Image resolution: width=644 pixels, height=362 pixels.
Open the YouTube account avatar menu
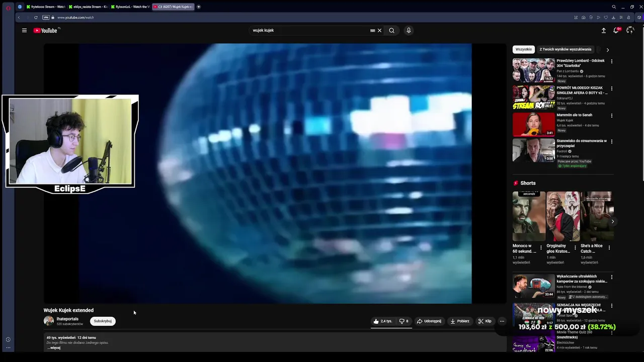[630, 30]
